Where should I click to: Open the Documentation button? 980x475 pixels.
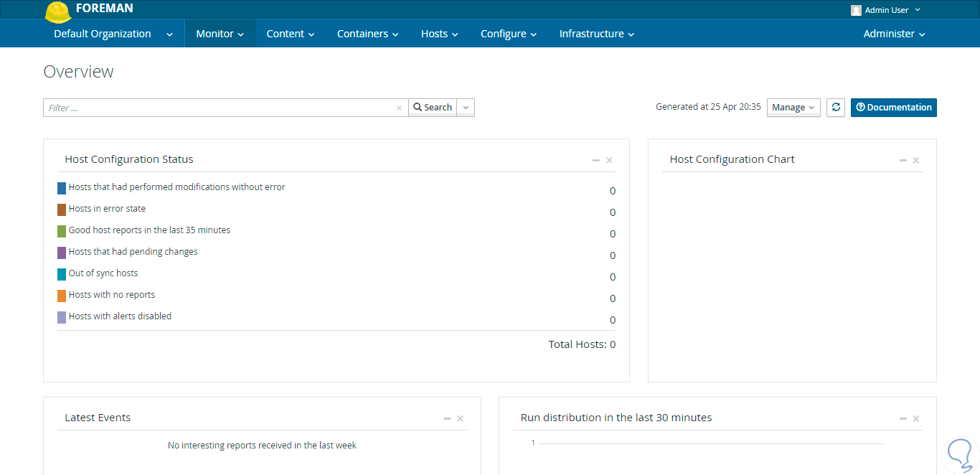(x=893, y=108)
